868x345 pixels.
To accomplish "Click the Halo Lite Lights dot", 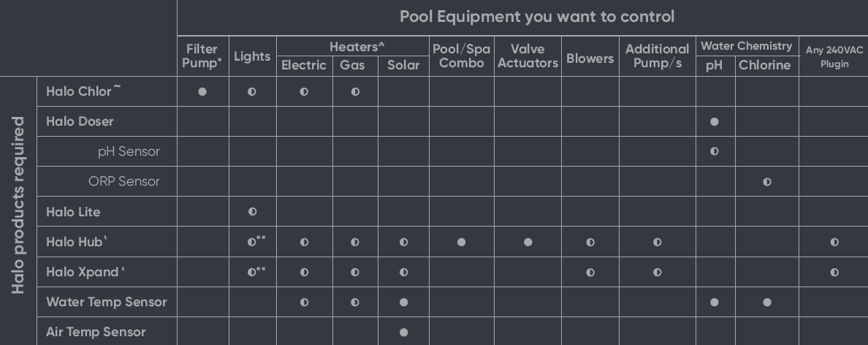I will (252, 212).
